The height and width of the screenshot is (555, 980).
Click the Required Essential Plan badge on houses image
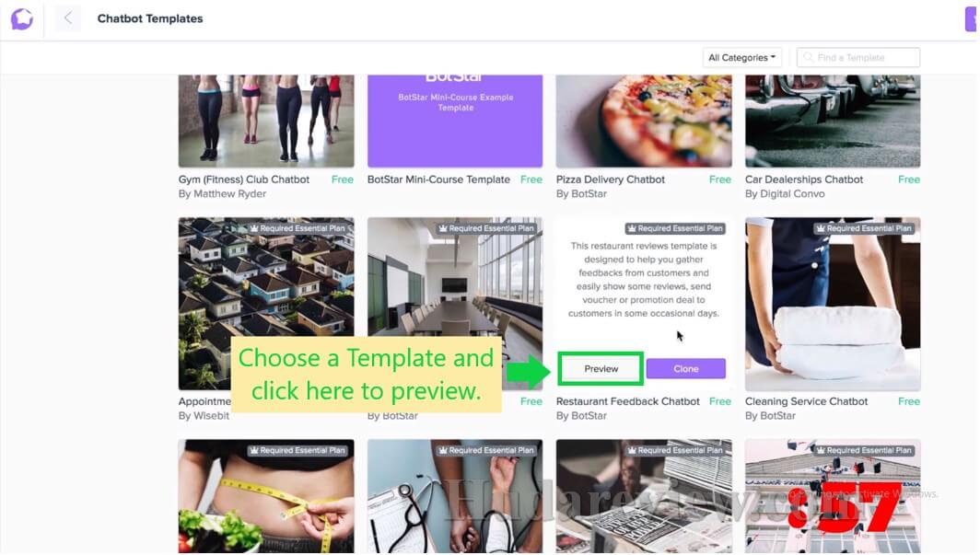tap(297, 228)
